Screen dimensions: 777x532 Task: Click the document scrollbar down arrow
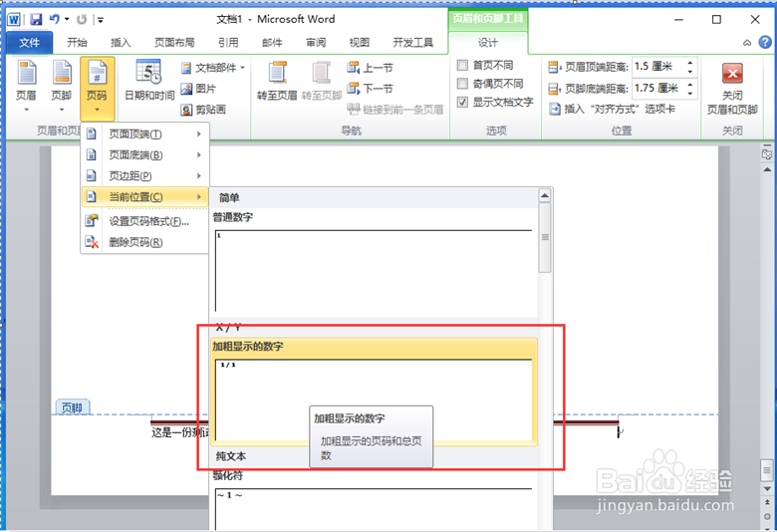pos(767,489)
